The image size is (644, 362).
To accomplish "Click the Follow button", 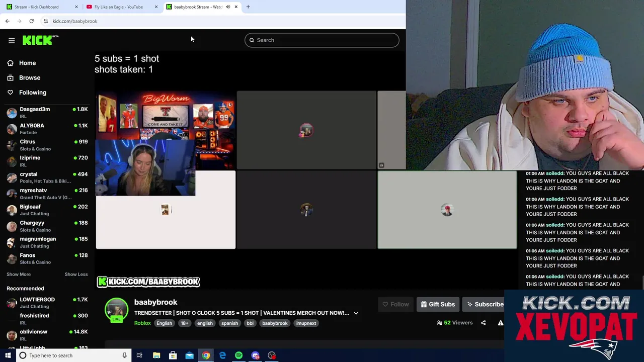I will click(x=395, y=304).
